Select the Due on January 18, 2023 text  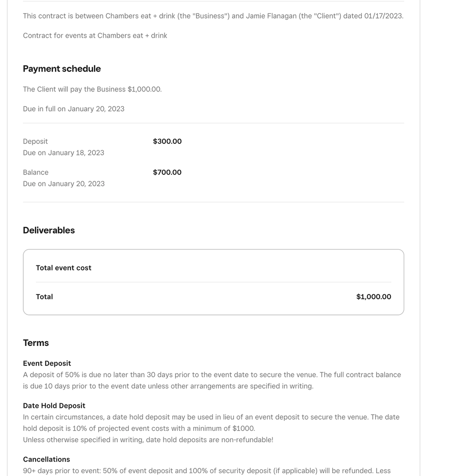(63, 153)
